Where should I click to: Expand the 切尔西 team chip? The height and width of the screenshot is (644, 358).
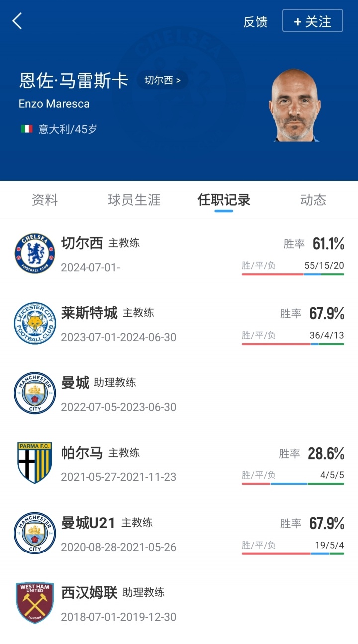tap(163, 80)
